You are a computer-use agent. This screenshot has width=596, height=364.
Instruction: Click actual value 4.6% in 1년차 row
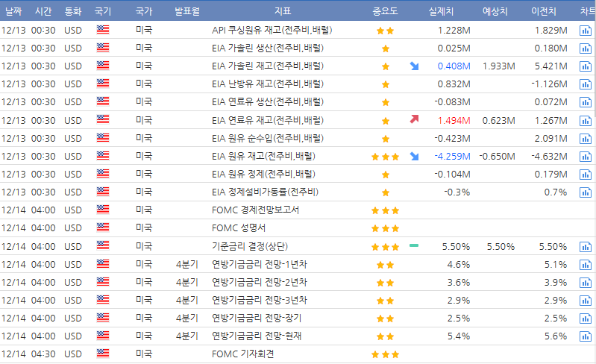point(459,265)
